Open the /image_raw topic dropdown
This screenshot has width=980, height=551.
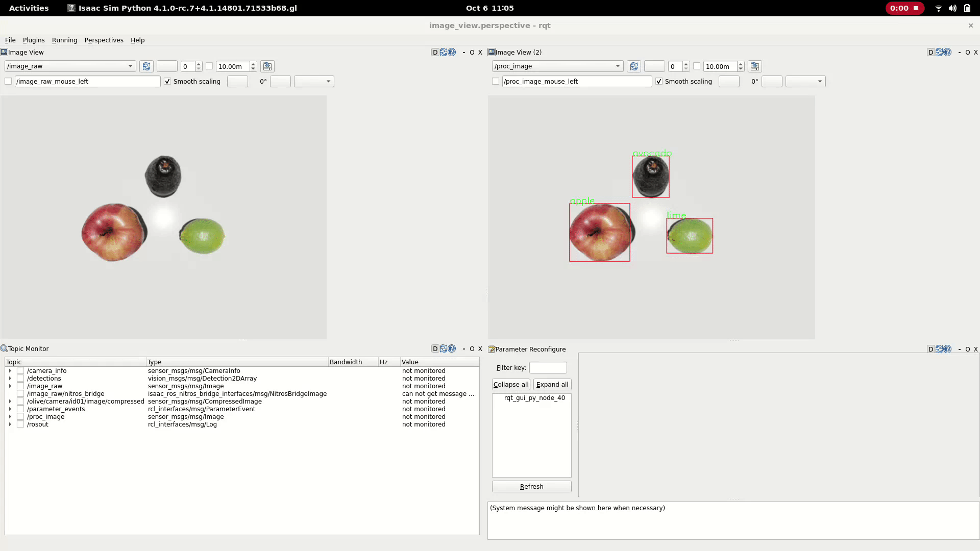[x=70, y=66]
